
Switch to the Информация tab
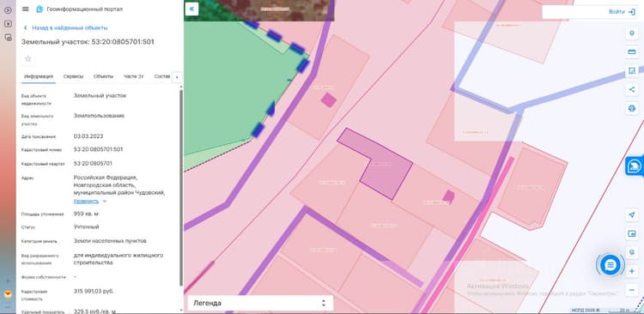click(38, 76)
